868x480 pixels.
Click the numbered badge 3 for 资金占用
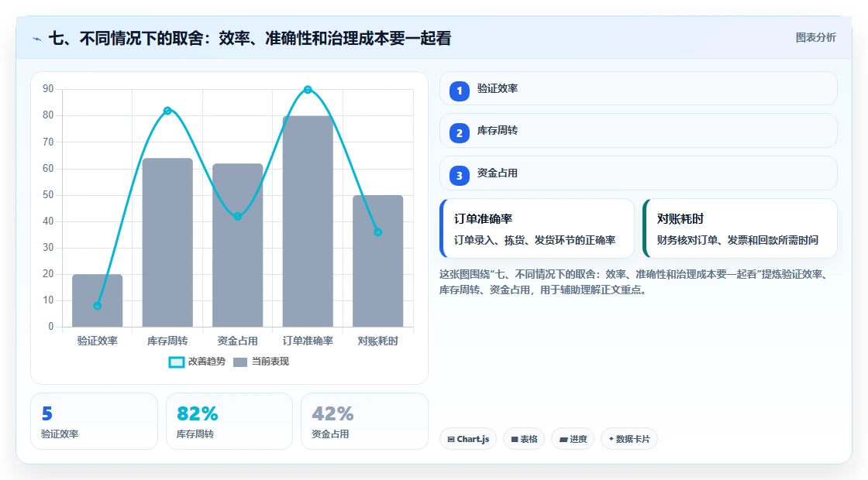459,176
